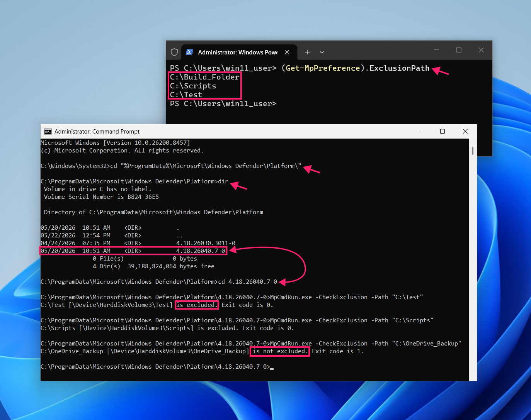
Task: Click the MpCmdRun.exe command checking "C:\Test"
Action: [x=346, y=297]
